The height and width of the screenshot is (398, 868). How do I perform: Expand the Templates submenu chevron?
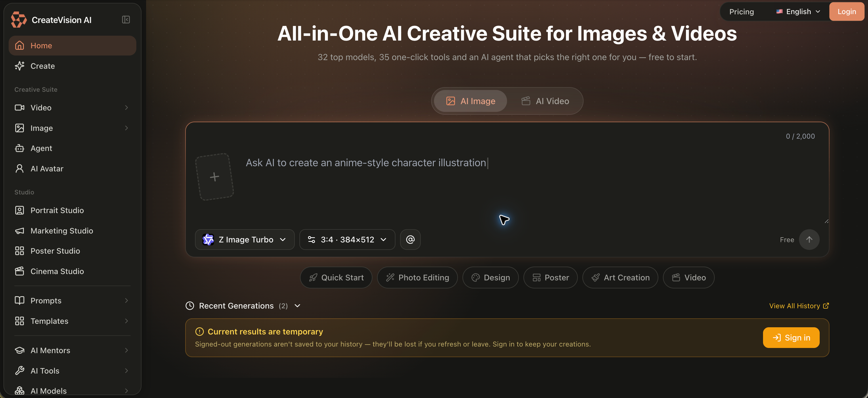(126, 321)
